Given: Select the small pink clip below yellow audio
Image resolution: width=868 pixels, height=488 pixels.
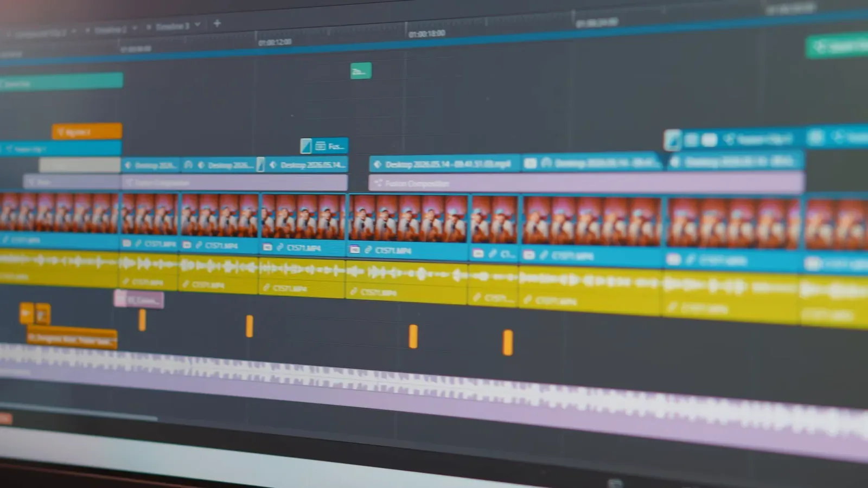Looking at the screenshot, I should [x=139, y=299].
